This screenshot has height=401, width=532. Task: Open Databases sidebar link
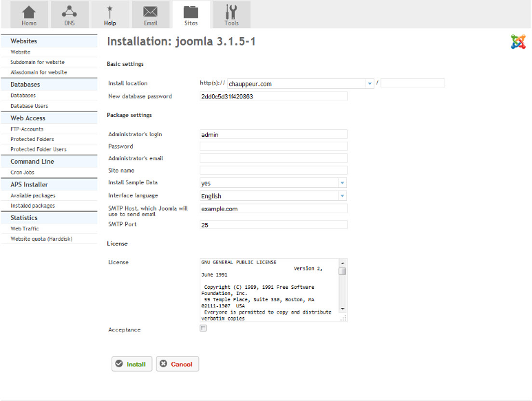(x=23, y=96)
